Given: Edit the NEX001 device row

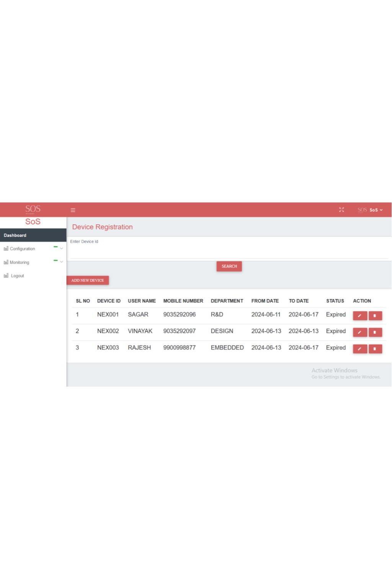Looking at the screenshot, I should 360,316.
